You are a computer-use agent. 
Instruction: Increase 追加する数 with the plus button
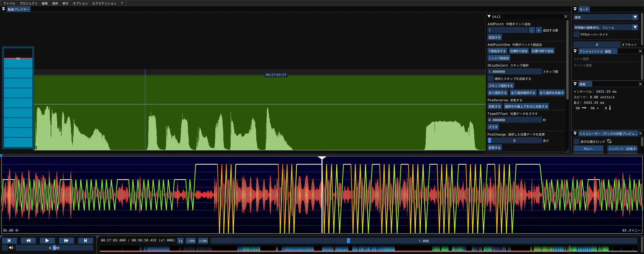coord(539,30)
